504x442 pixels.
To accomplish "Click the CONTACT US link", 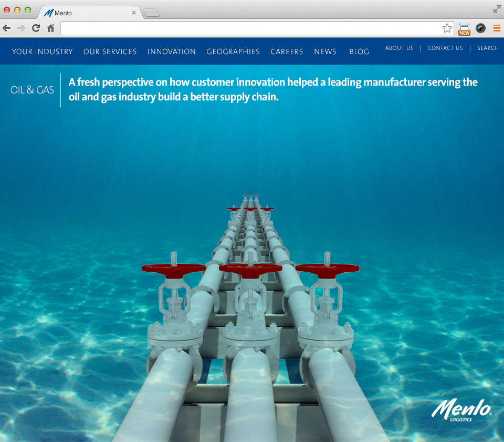I will pos(445,48).
